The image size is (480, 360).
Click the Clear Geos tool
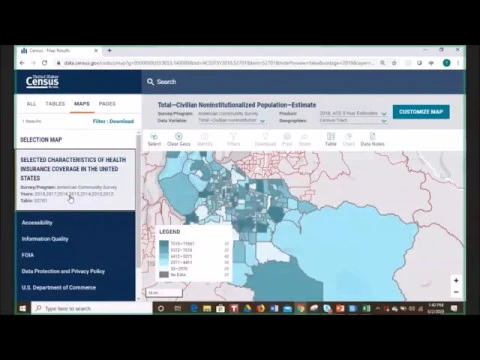pos(179,139)
